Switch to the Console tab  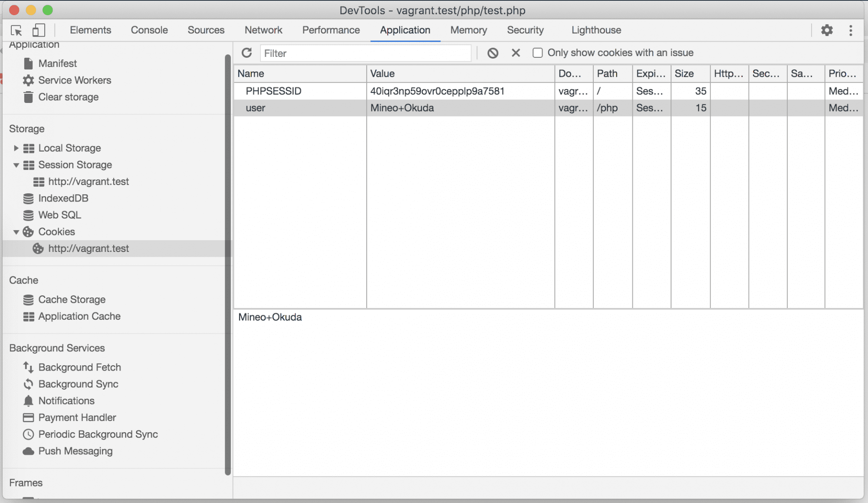pyautogui.click(x=149, y=30)
